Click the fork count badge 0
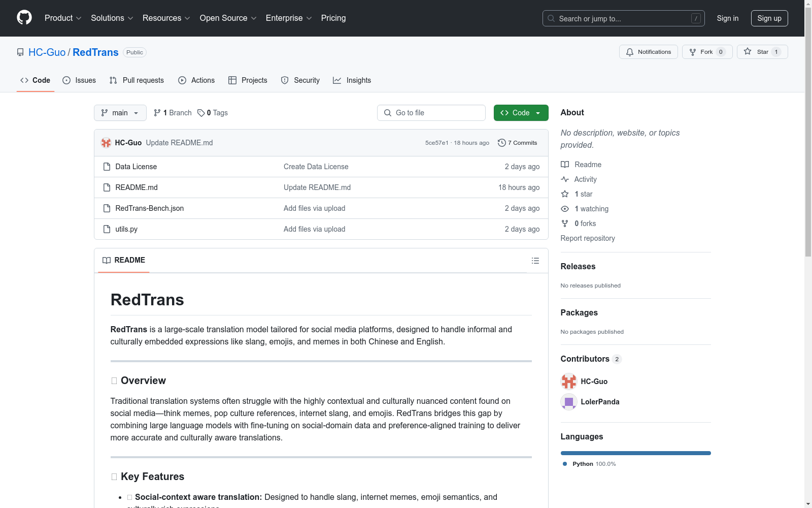 coord(721,52)
